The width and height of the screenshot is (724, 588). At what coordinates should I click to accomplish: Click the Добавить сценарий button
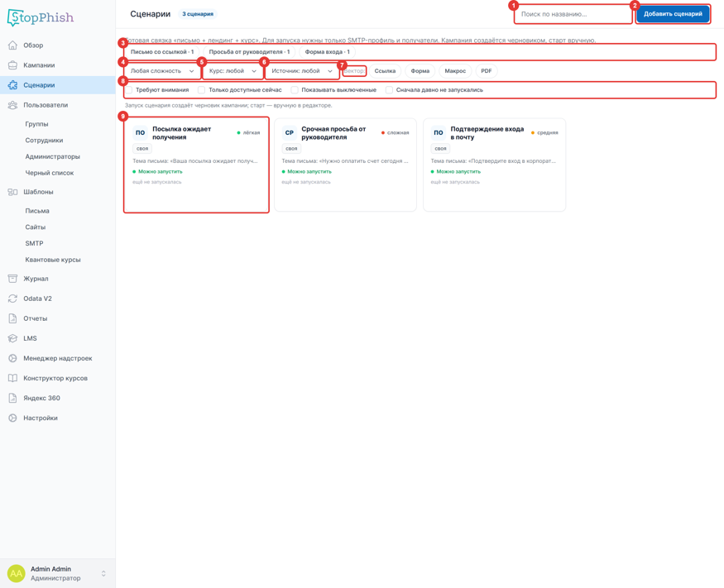(x=673, y=14)
